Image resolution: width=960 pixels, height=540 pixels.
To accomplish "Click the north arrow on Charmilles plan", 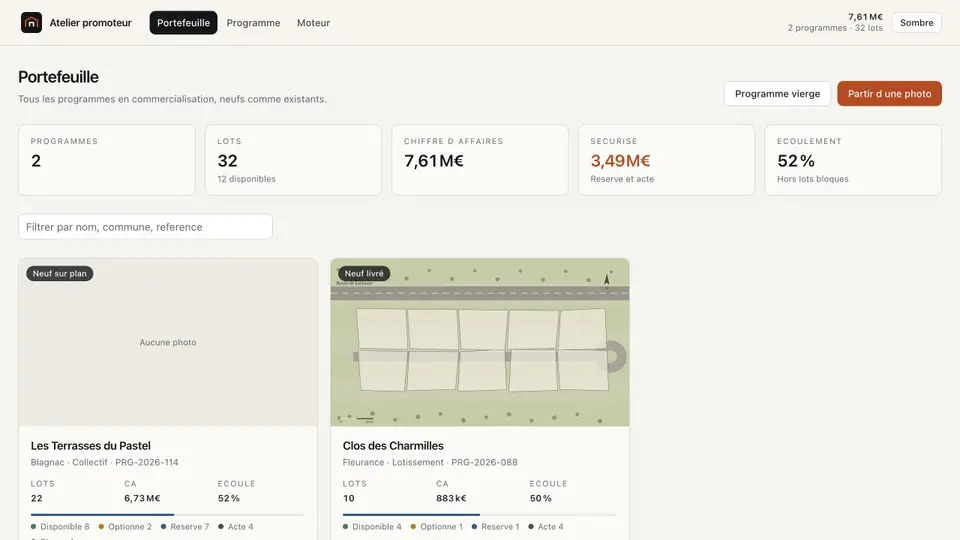I will [x=607, y=280].
